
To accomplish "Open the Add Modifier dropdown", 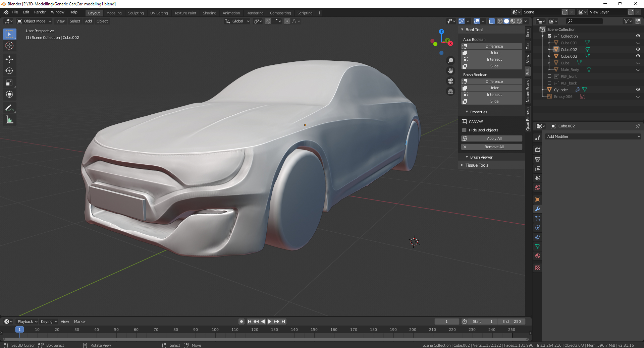I will coord(593,136).
